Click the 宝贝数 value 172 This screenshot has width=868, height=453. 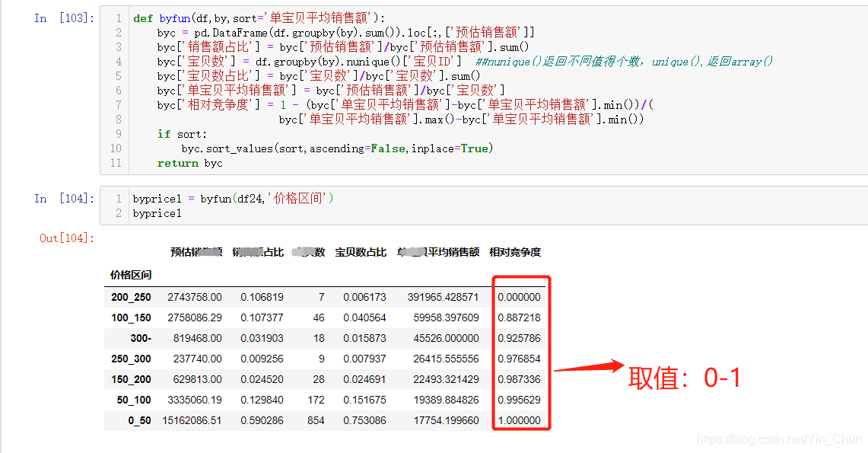316,399
